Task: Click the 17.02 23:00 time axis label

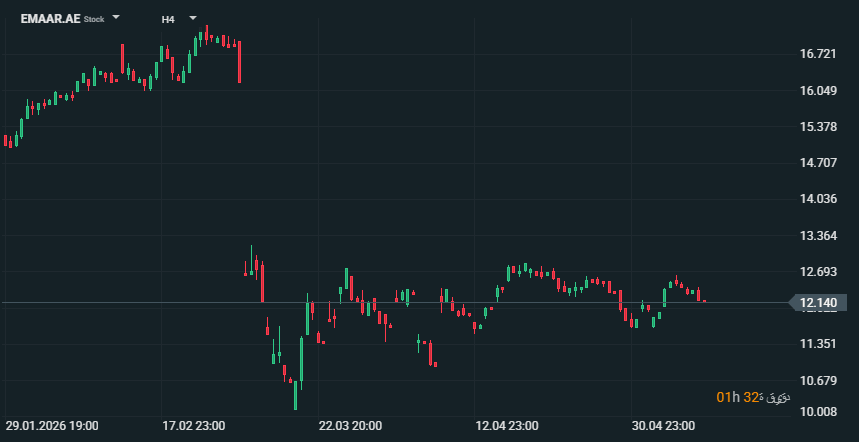Action: (193, 426)
